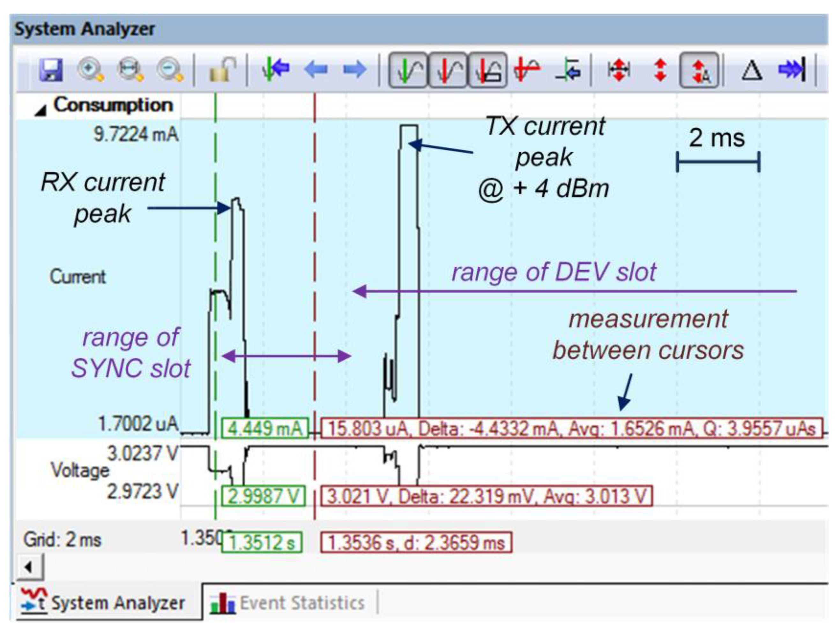Click the red horizontal expand arrows icon
Viewport: 840px width, 636px height.
pyautogui.click(x=619, y=70)
